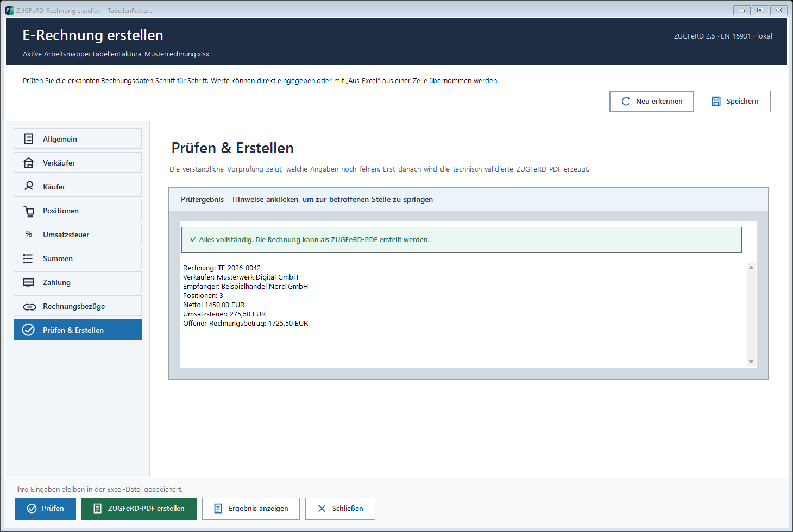Click the Neu erkennen button label
Image resolution: width=793 pixels, height=532 pixels.
[x=659, y=102]
